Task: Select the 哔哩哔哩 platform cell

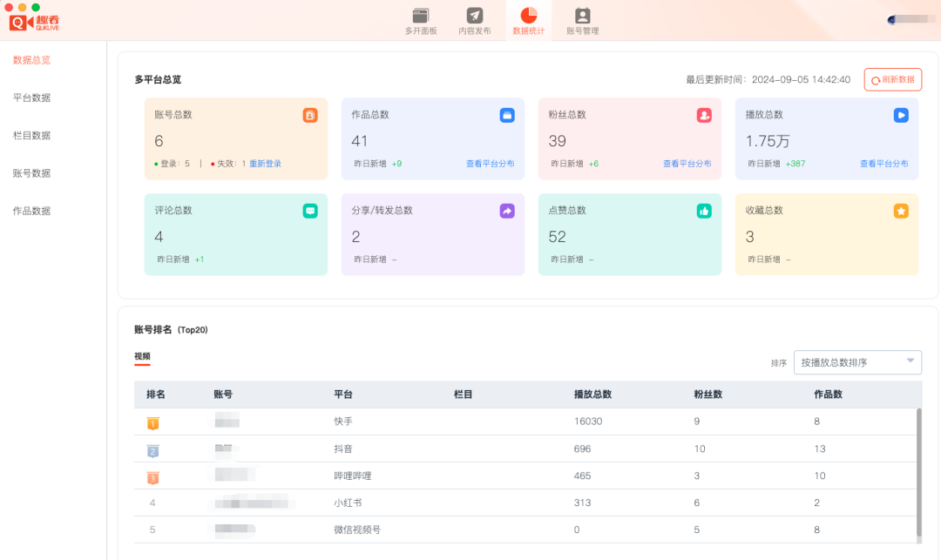Action: click(353, 476)
